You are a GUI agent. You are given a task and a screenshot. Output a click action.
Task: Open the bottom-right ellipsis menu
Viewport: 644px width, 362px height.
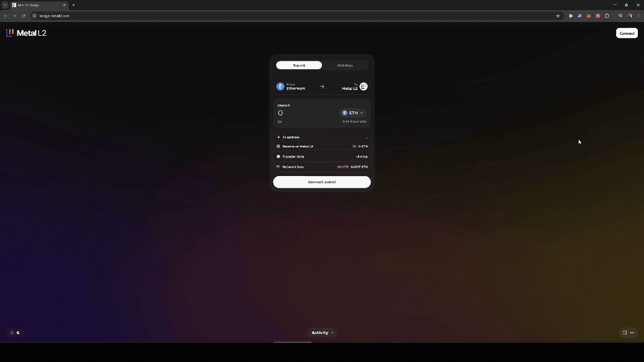coord(632,333)
